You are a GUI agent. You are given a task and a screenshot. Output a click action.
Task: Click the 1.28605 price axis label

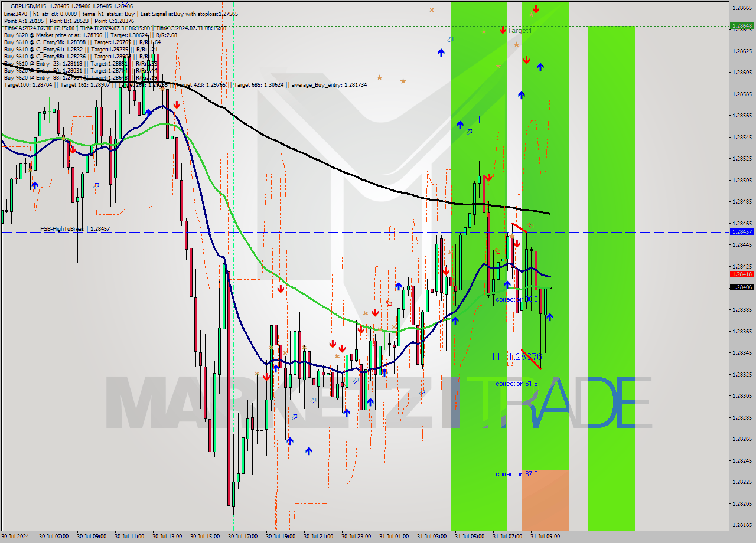(742, 72)
